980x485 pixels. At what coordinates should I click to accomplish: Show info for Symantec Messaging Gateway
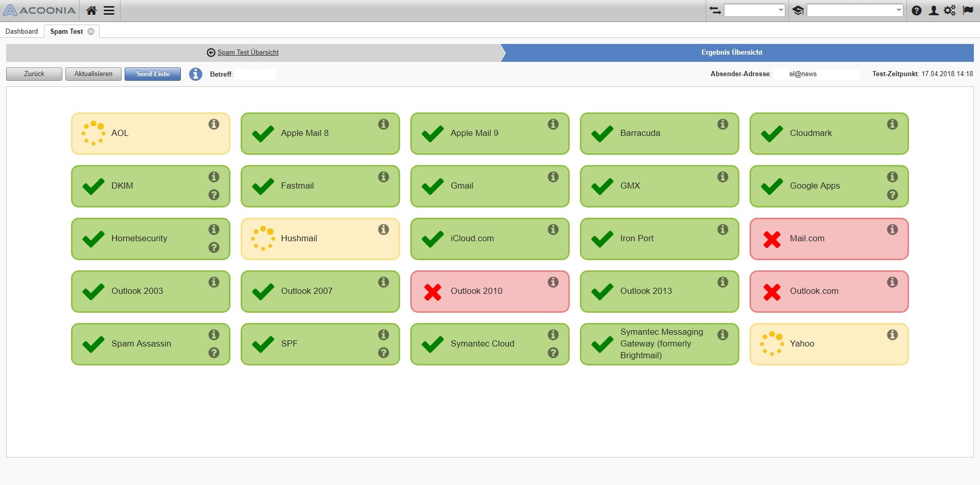coord(723,335)
